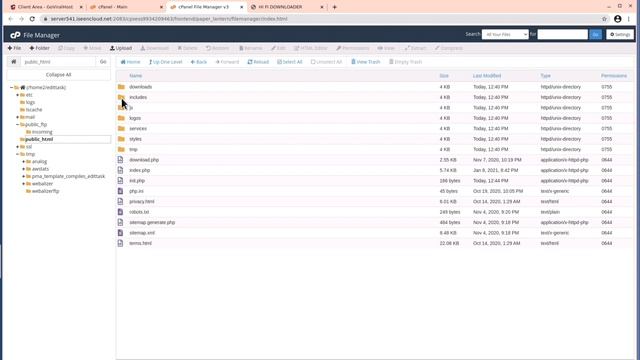This screenshot has height=360, width=640.
Task: Select the webalizerftp folder in tree
Action: (x=45, y=191)
